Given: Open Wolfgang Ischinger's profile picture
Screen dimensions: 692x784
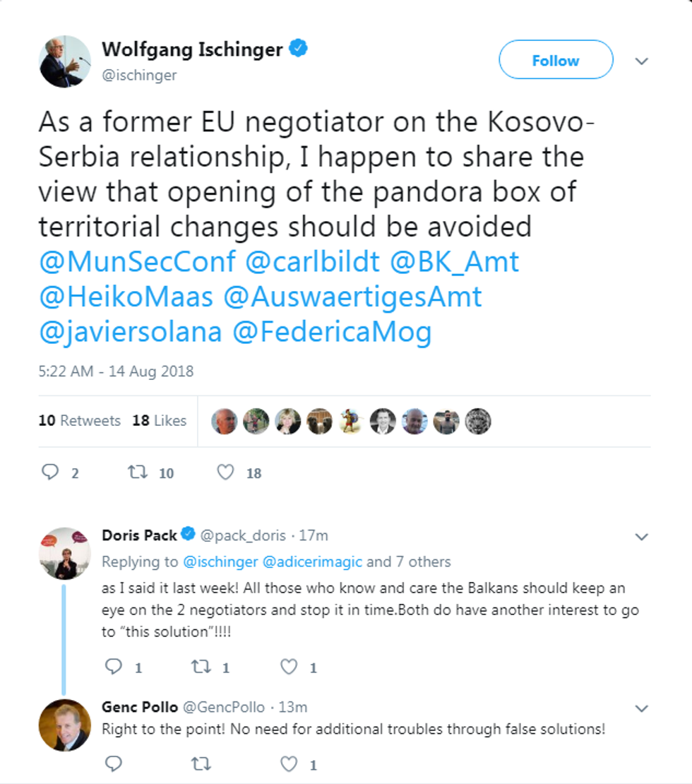Looking at the screenshot, I should pyautogui.click(x=65, y=61).
